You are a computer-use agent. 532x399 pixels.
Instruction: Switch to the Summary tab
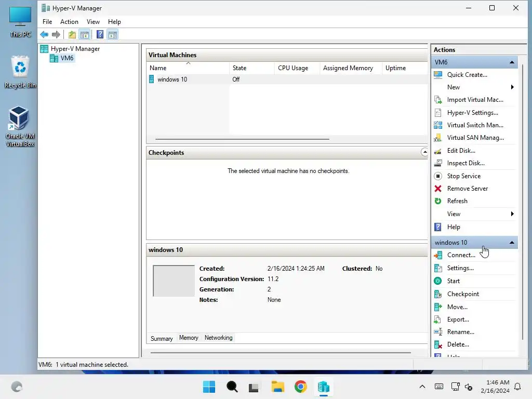162,339
